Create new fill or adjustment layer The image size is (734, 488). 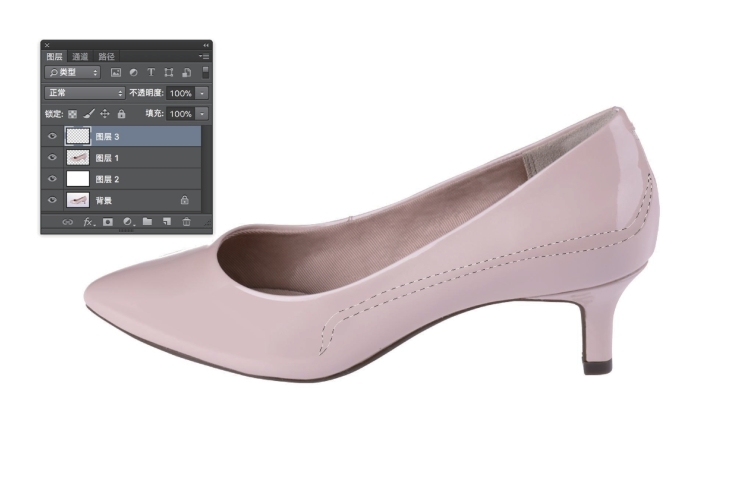(128, 222)
